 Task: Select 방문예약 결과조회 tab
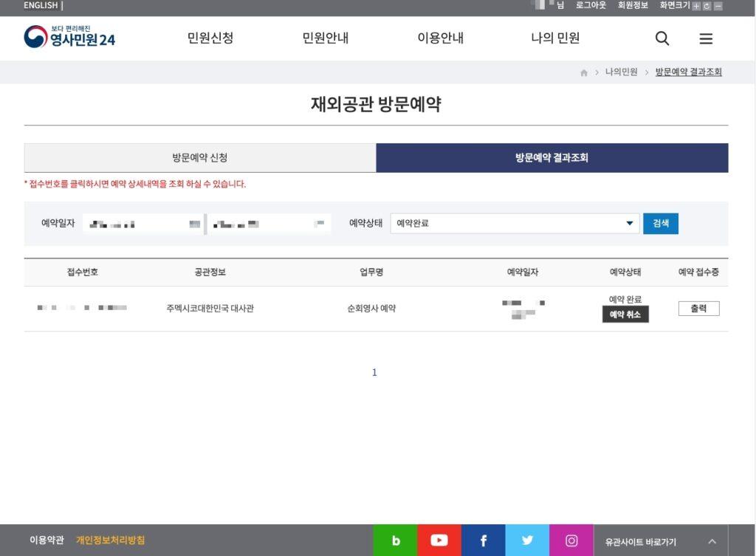(x=552, y=158)
